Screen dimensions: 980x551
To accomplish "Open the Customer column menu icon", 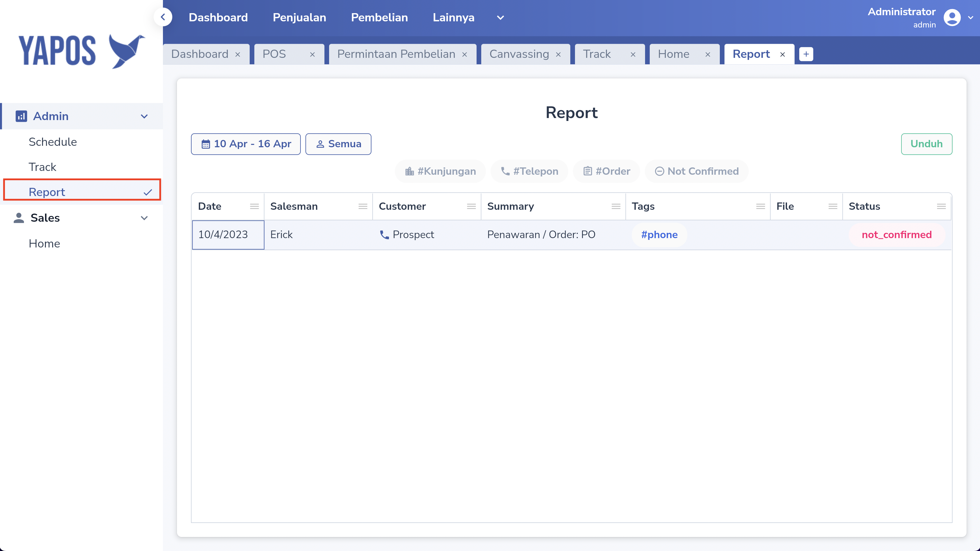I will [x=471, y=206].
